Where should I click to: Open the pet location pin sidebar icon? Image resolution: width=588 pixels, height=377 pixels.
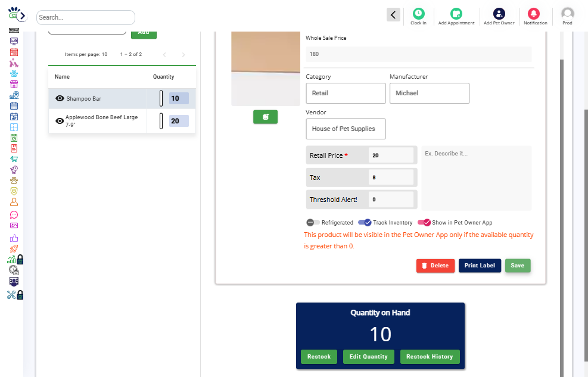click(x=14, y=95)
